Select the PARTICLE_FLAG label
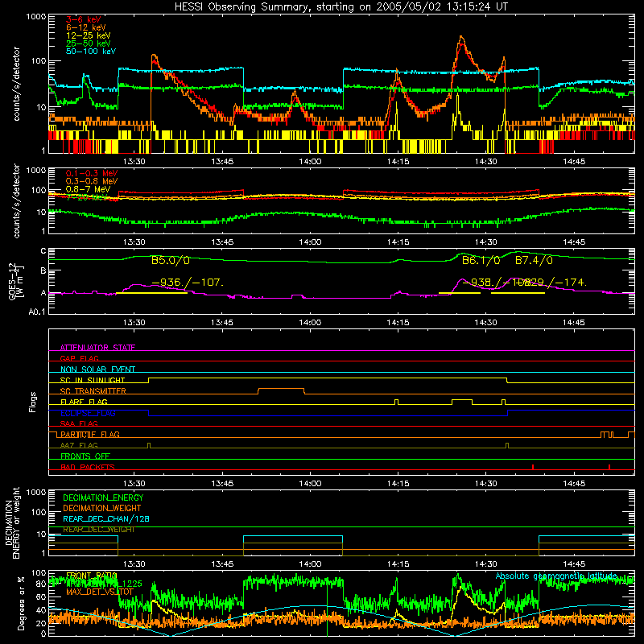This screenshot has width=644, height=644. 90,434
